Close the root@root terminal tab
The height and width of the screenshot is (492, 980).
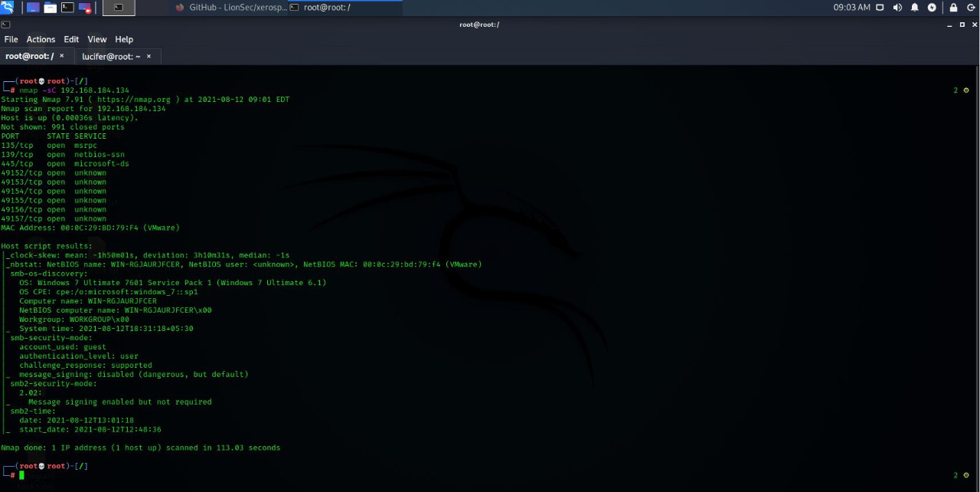(x=62, y=56)
